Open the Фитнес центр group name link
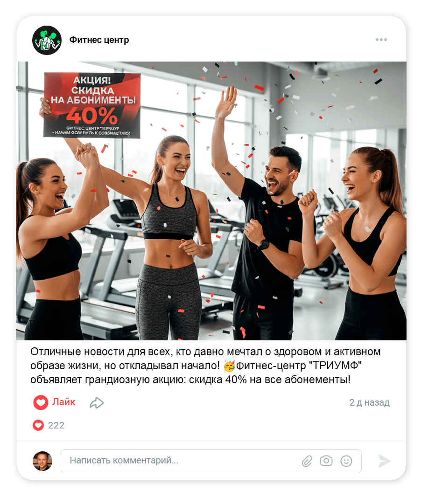 (99, 40)
